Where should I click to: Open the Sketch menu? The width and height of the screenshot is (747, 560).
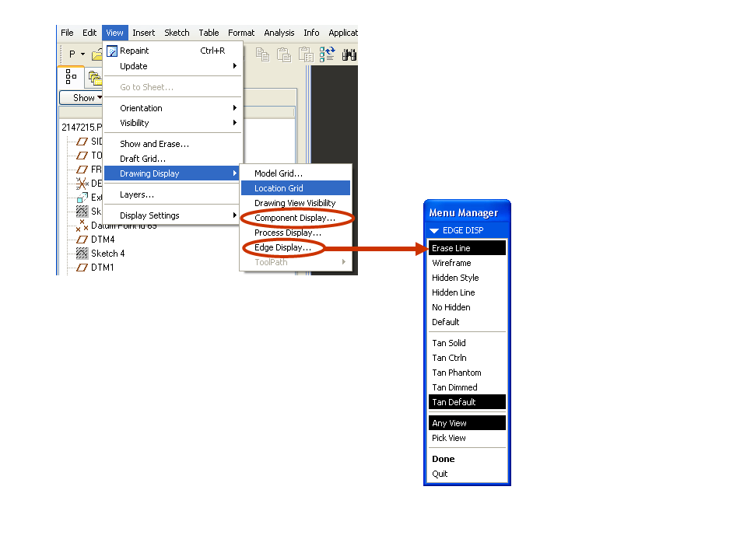[x=177, y=33]
